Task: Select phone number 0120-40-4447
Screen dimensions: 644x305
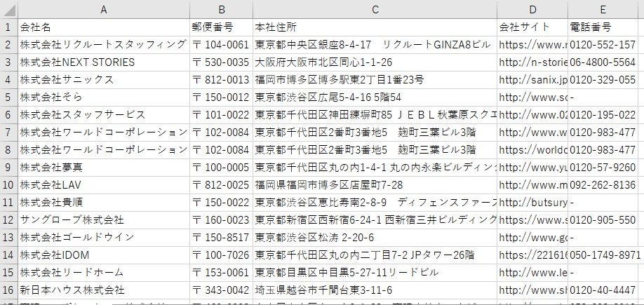Action: click(x=603, y=290)
